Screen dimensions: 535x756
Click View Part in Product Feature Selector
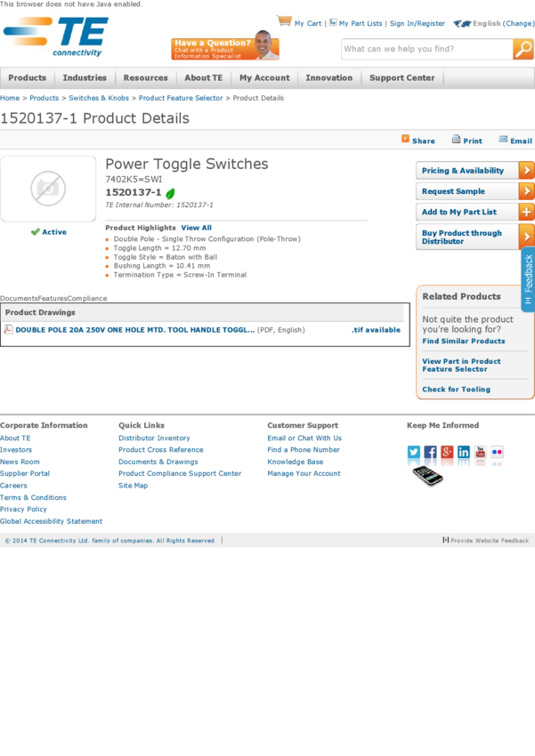point(461,365)
